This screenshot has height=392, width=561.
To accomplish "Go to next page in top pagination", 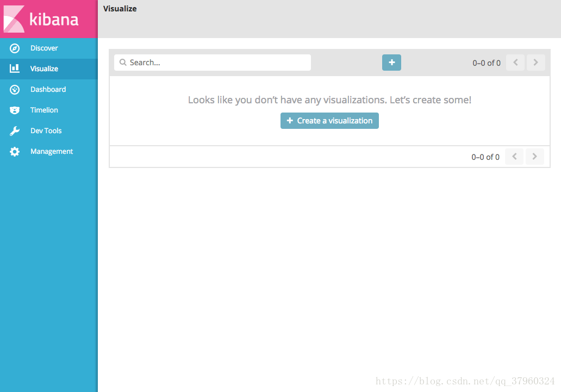I will pos(535,63).
